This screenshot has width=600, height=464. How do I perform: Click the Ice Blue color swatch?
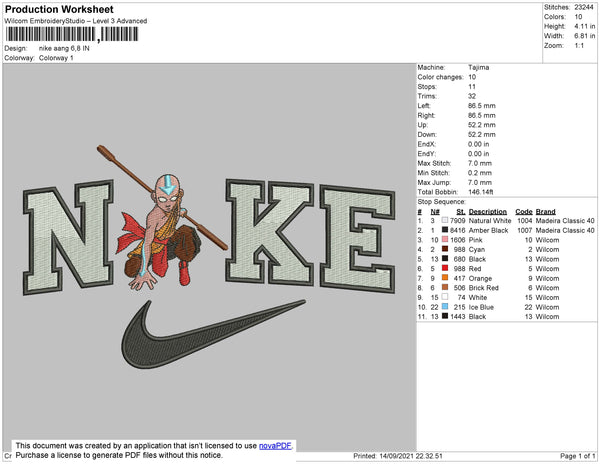445,307
